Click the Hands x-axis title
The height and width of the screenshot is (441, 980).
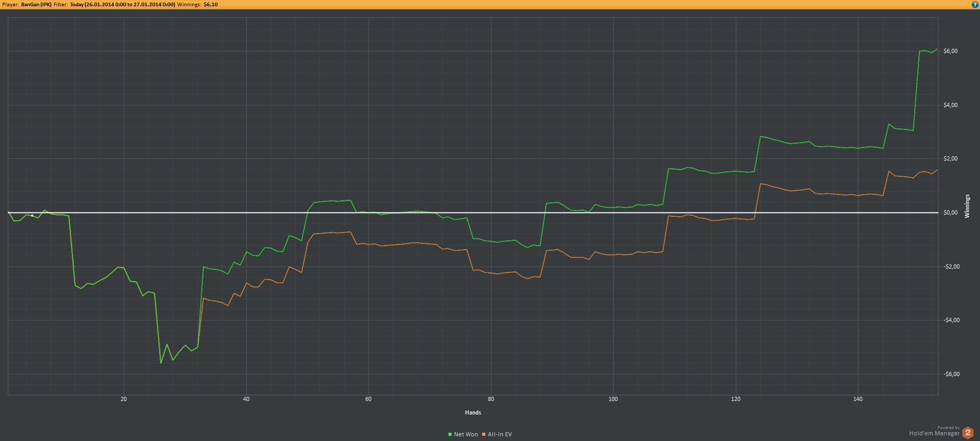click(x=473, y=412)
